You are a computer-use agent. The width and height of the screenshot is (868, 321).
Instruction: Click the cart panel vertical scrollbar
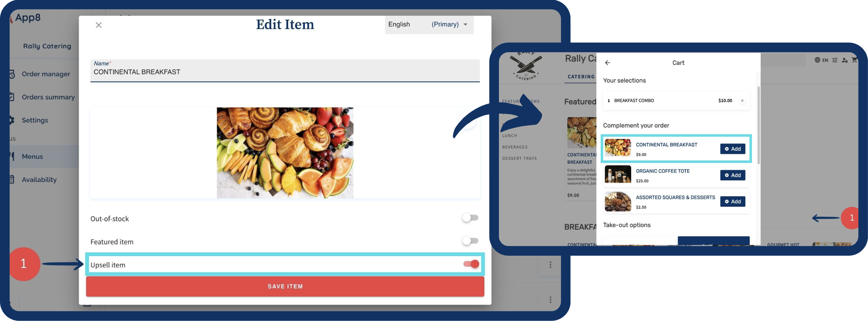click(x=759, y=125)
